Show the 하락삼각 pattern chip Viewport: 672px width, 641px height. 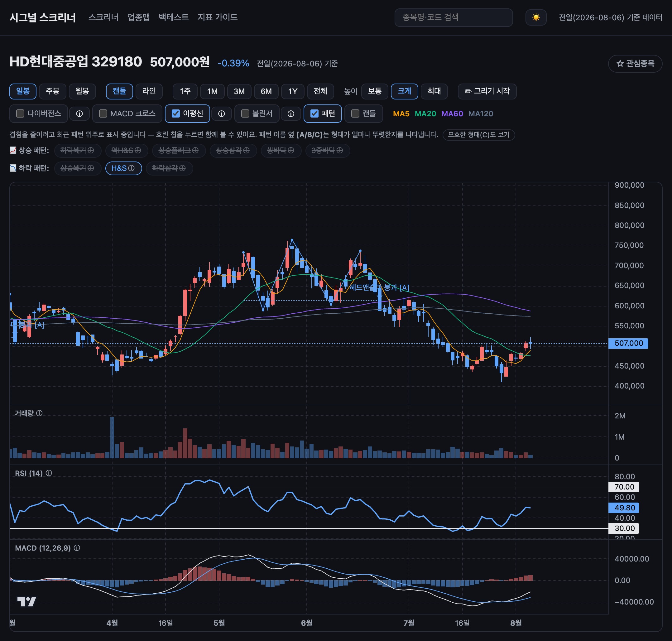coord(169,168)
